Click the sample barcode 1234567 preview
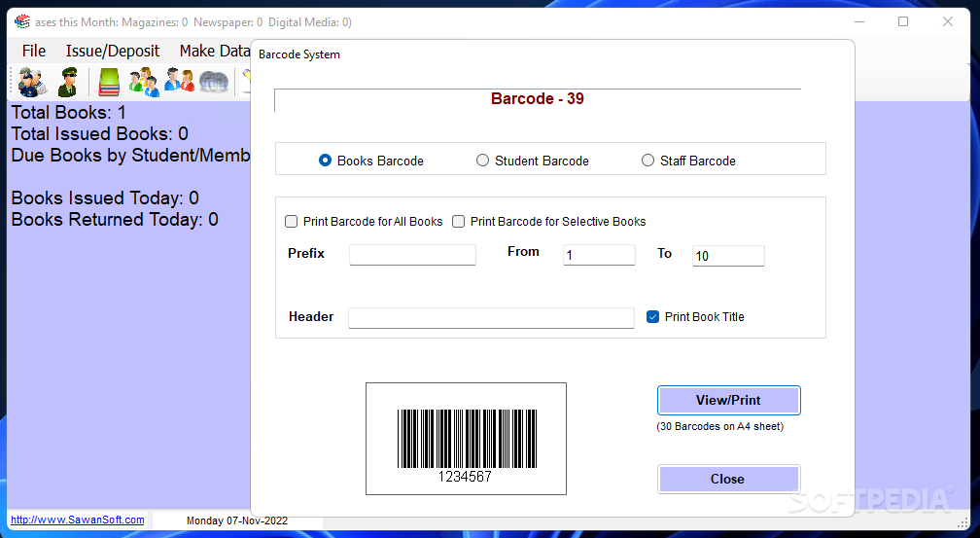The width and height of the screenshot is (980, 538). (x=467, y=439)
